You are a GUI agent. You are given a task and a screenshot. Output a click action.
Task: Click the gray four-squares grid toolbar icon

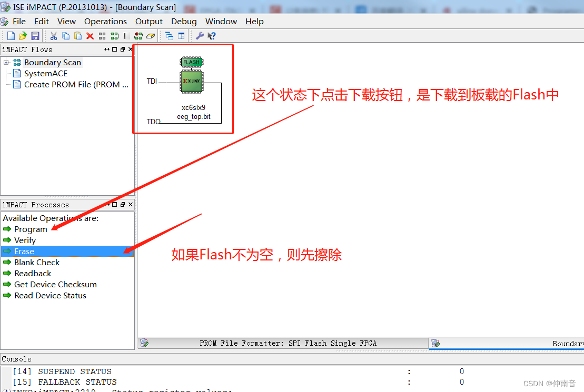(102, 36)
